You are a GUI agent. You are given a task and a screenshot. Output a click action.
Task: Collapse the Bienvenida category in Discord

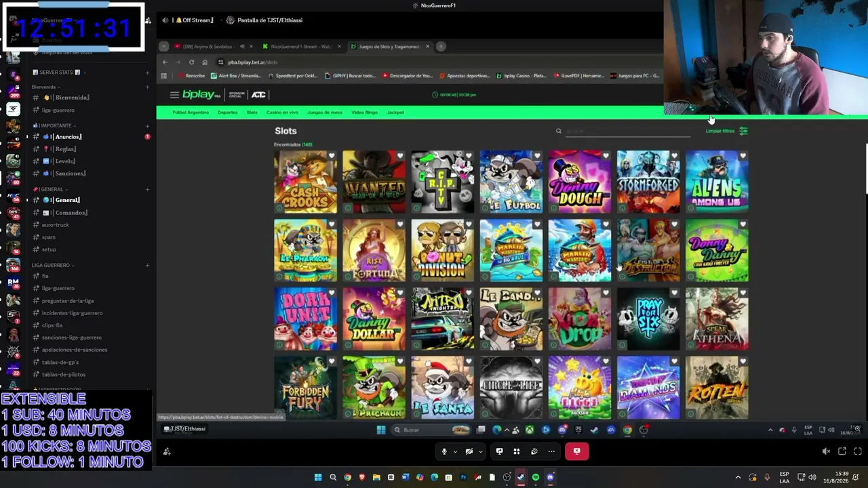(x=45, y=87)
